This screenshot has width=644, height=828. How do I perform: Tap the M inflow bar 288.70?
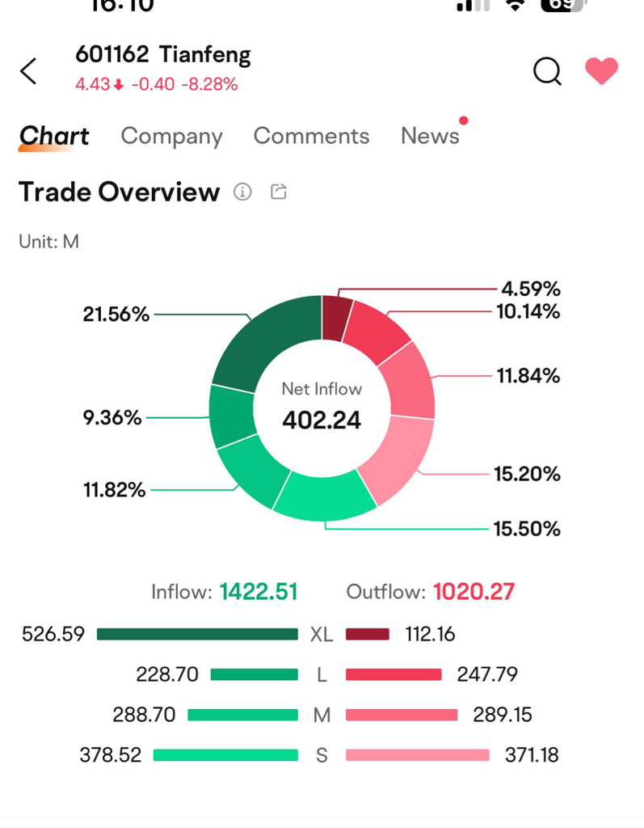tap(242, 715)
